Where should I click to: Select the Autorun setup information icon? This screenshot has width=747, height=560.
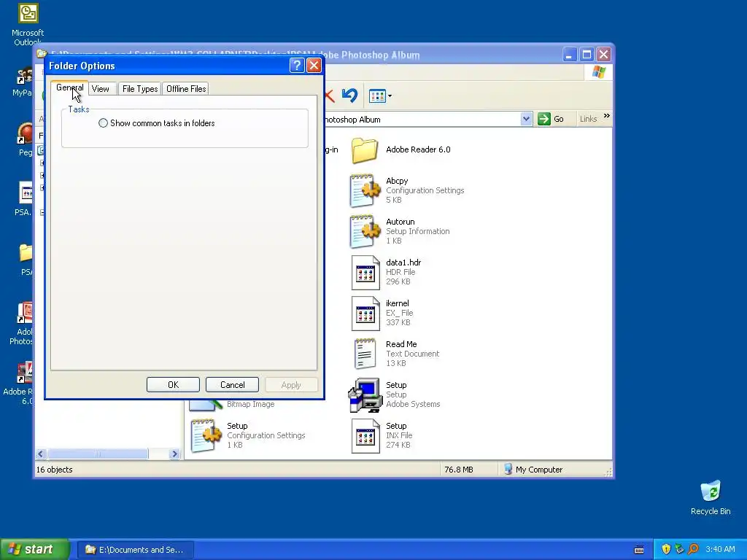coord(365,231)
